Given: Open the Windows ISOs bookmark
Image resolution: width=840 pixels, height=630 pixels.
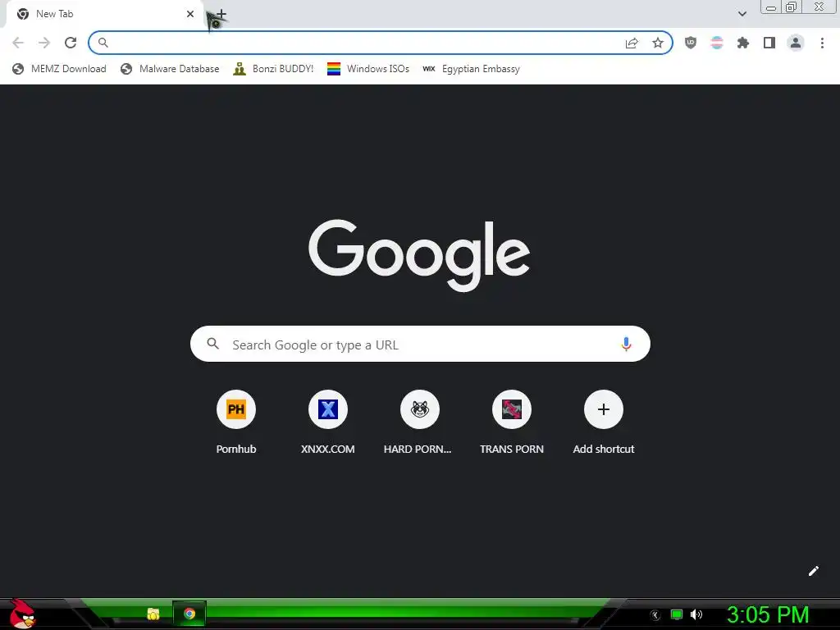Looking at the screenshot, I should click(x=368, y=69).
